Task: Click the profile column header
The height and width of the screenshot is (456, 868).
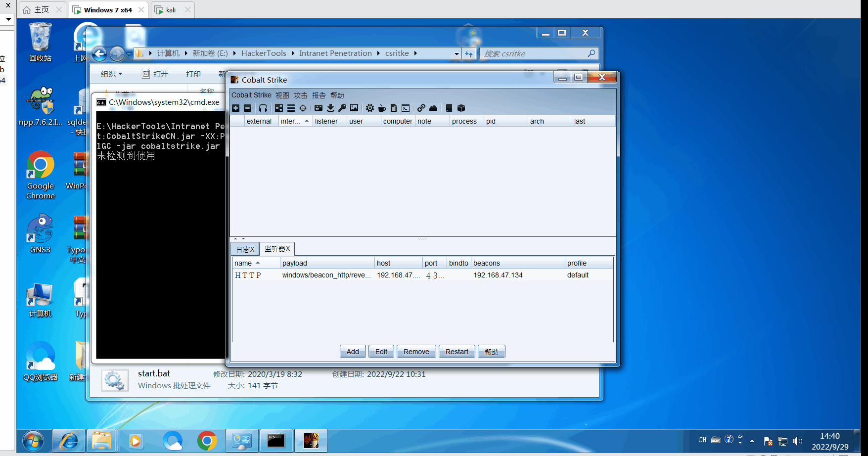Action: (589, 263)
